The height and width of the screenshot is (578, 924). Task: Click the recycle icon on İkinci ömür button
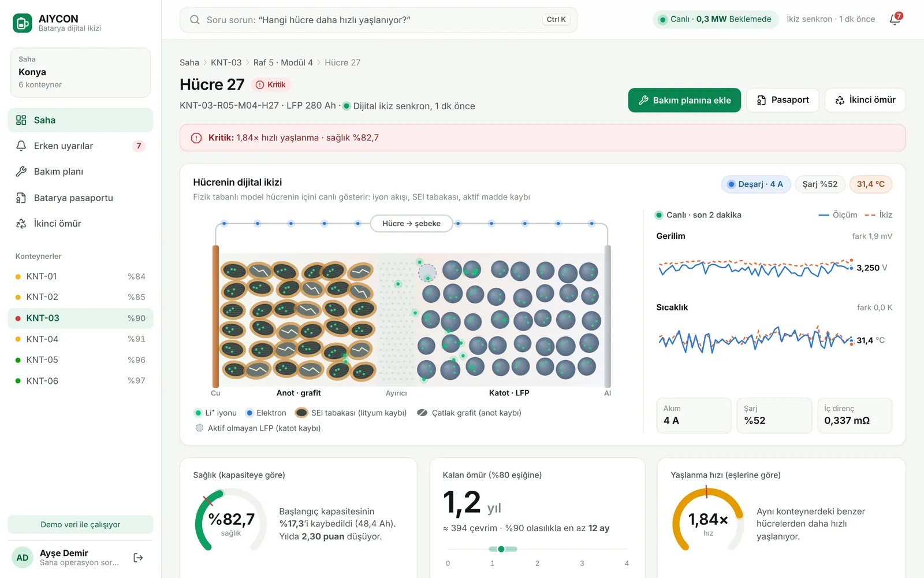pyautogui.click(x=840, y=100)
